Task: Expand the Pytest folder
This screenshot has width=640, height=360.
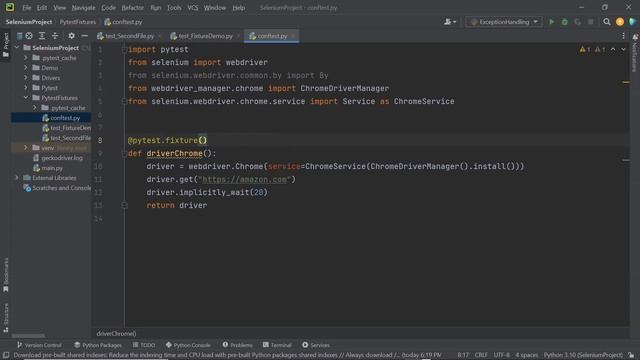Action: 26,88
